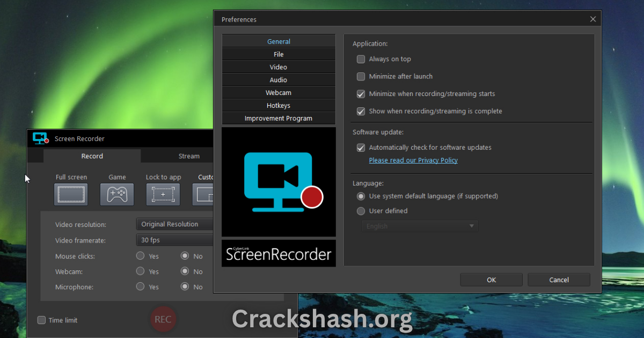Open the English language dropdown

tap(420, 226)
